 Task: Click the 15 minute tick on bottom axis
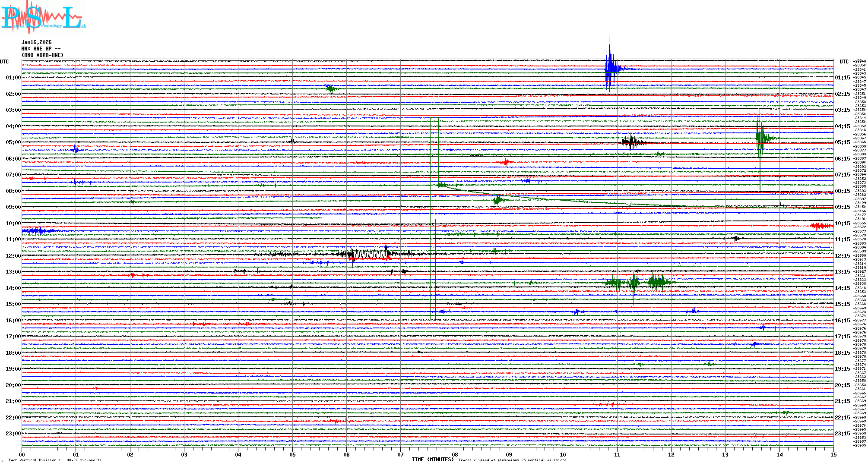click(833, 454)
